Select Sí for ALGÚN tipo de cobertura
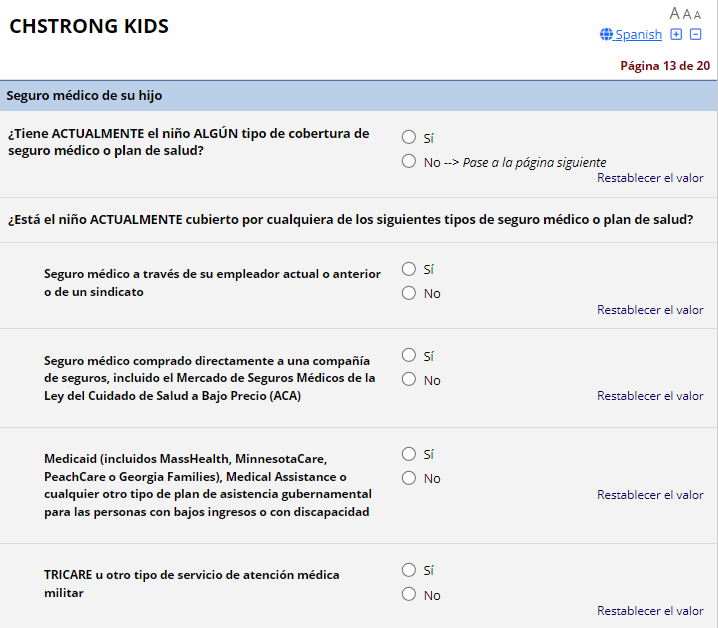Viewport: 718px width, 628px height. pyautogui.click(x=409, y=137)
